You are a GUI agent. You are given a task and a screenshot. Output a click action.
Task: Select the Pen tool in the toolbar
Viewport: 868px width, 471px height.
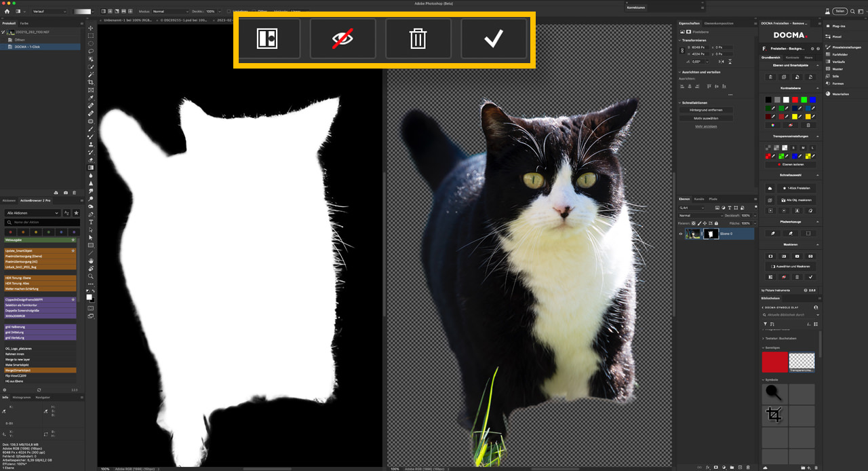[91, 214]
